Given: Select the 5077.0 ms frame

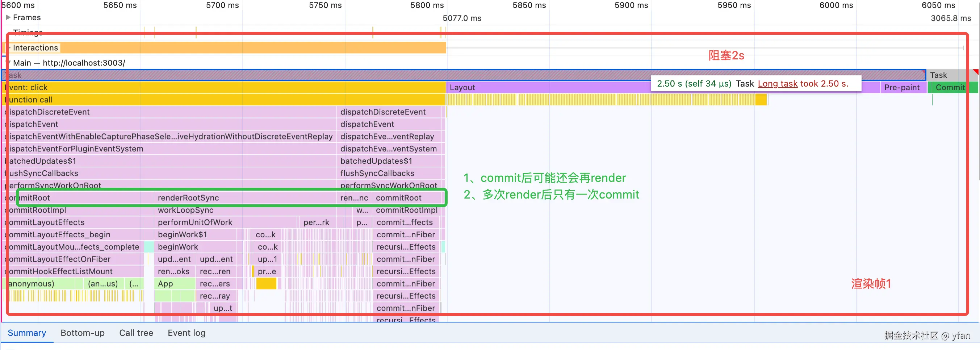Looking at the screenshot, I should click(x=462, y=18).
